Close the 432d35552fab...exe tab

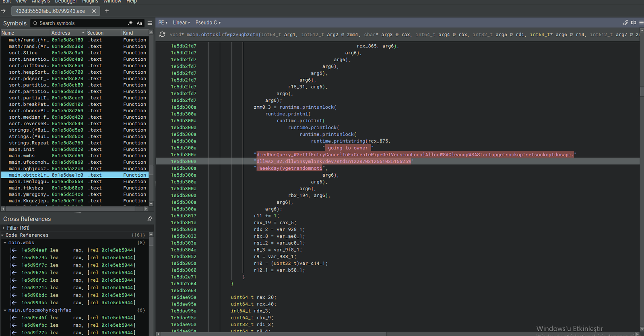[x=94, y=11]
